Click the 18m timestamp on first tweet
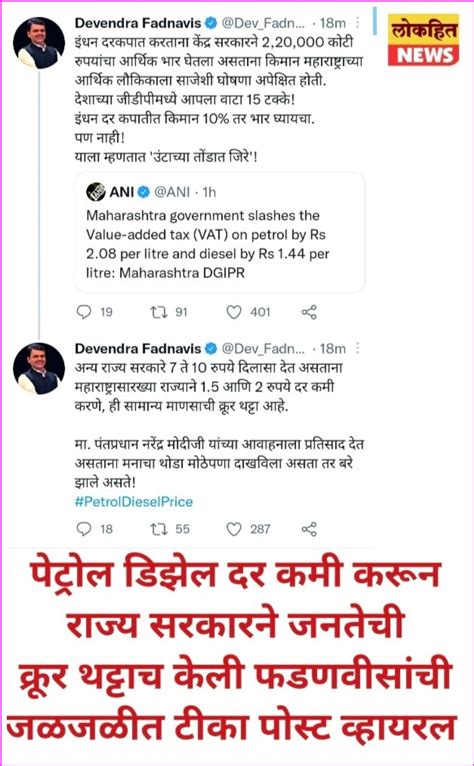This screenshot has height=766, width=474. pos(333,23)
